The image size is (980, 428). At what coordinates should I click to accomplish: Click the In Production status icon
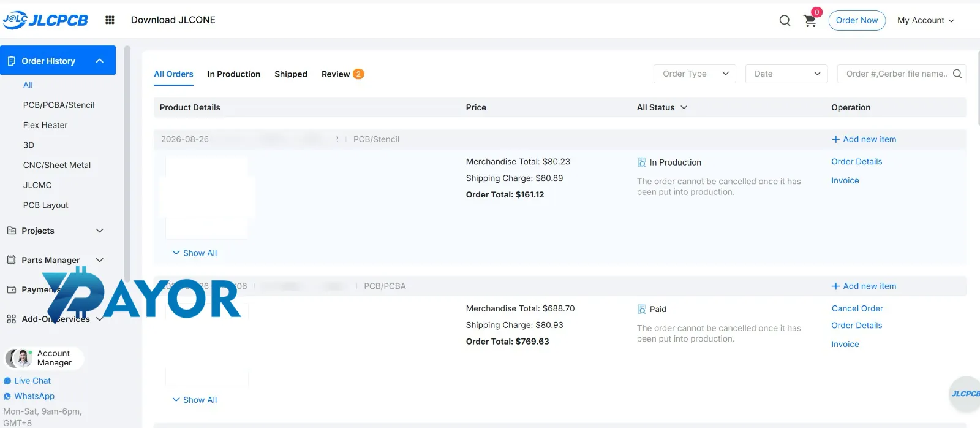point(641,162)
